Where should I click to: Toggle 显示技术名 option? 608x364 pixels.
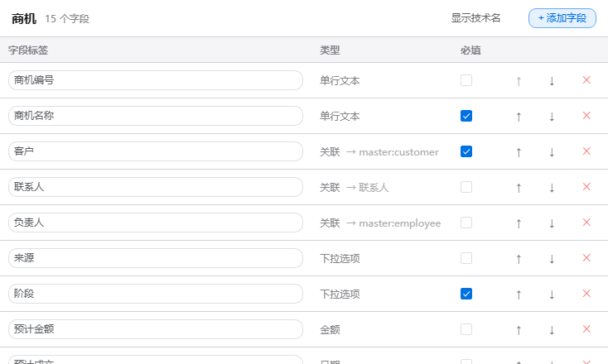475,18
